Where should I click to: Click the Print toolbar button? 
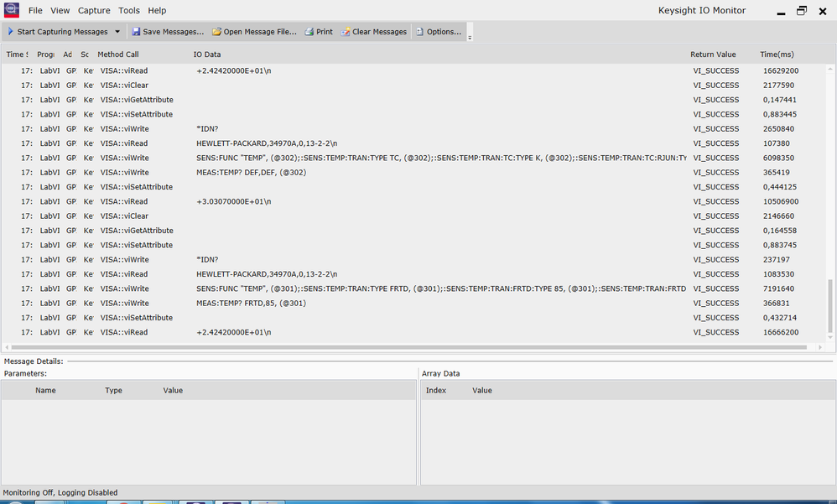click(x=319, y=32)
